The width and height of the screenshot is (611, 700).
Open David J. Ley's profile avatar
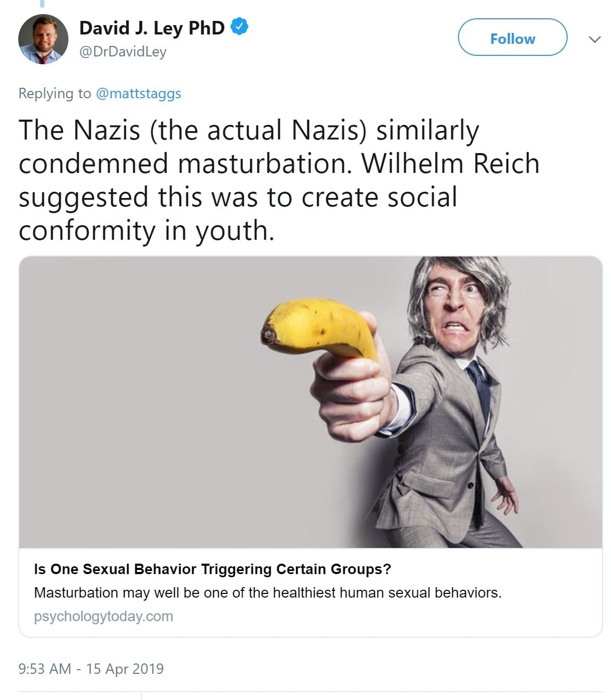[x=43, y=39]
